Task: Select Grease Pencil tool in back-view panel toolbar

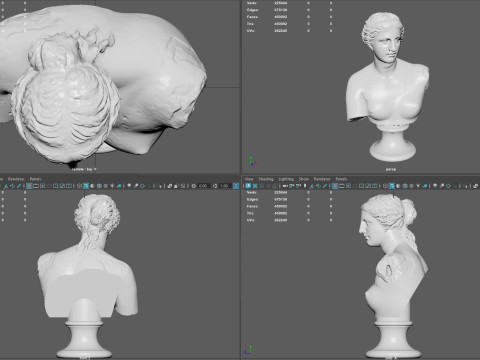Action: 19,186
